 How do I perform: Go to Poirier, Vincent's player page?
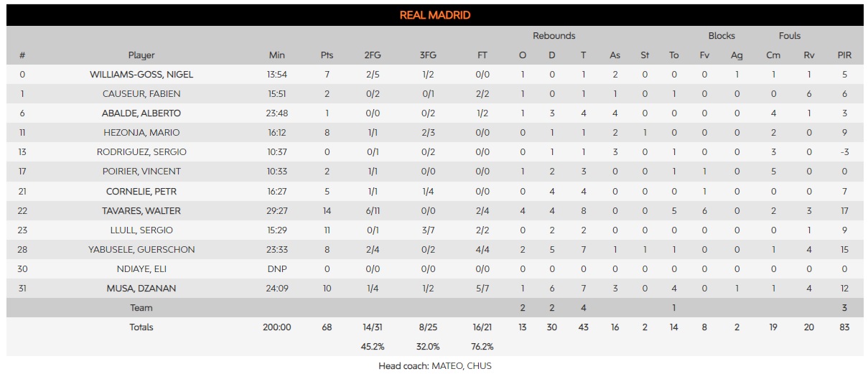pyautogui.click(x=141, y=172)
